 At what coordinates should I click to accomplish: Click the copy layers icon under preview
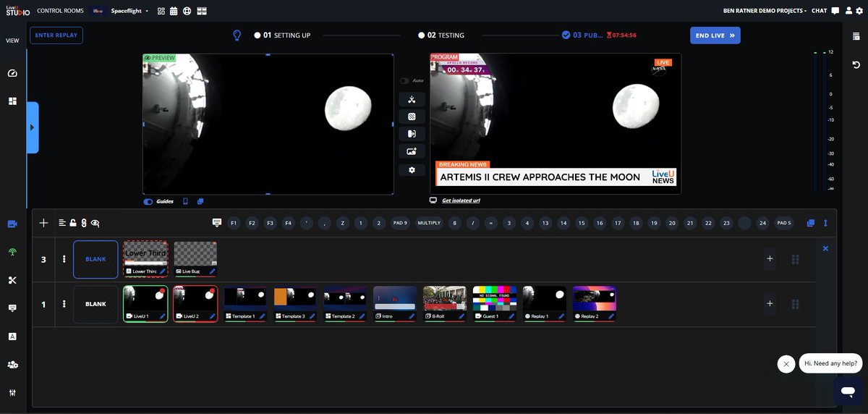click(200, 201)
